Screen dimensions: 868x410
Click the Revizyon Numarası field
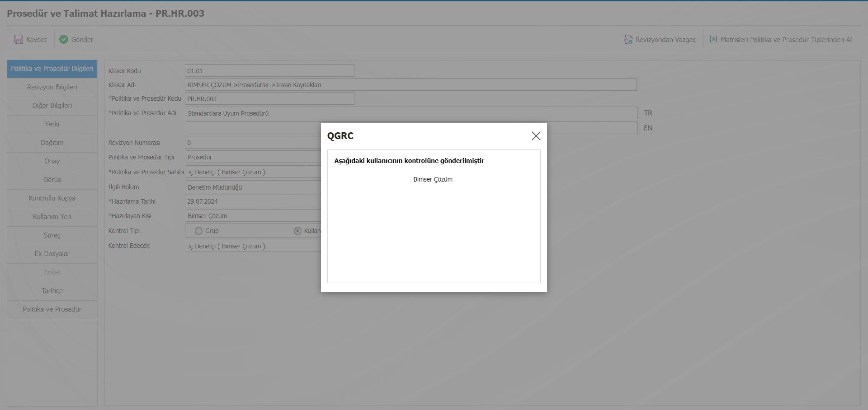[x=253, y=143]
